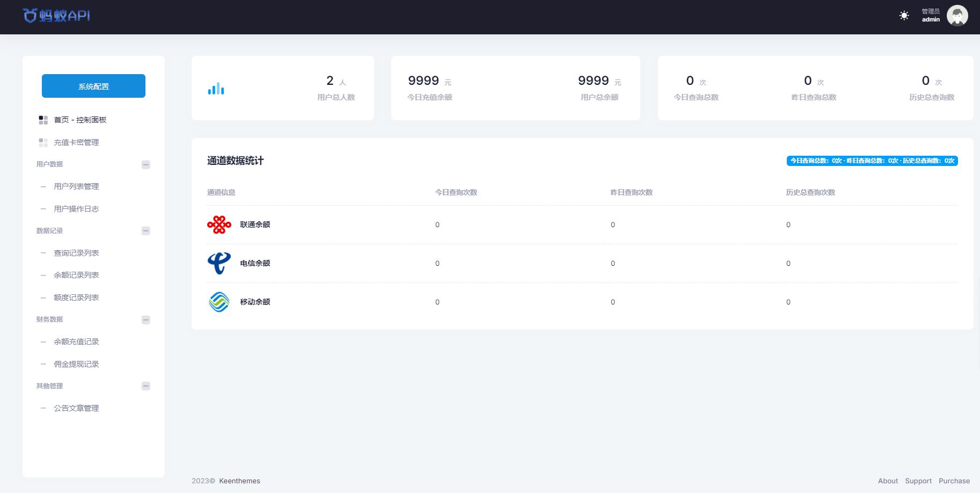
Task: Click the China Mobile 移动 logo
Action: point(219,302)
